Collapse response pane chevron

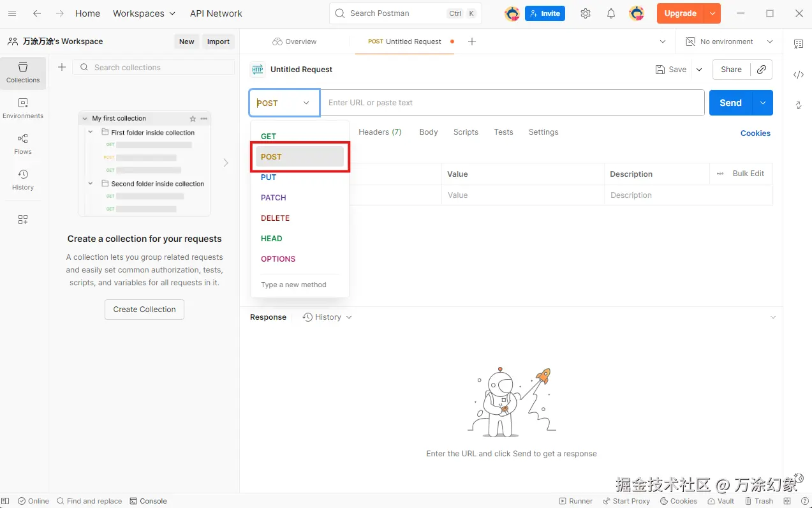773,317
